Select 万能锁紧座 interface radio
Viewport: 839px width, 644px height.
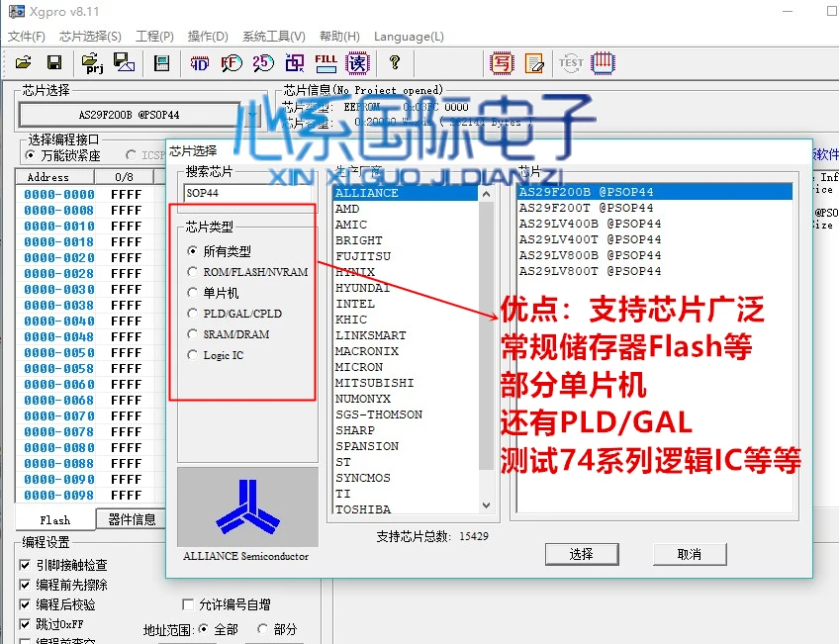[31, 155]
